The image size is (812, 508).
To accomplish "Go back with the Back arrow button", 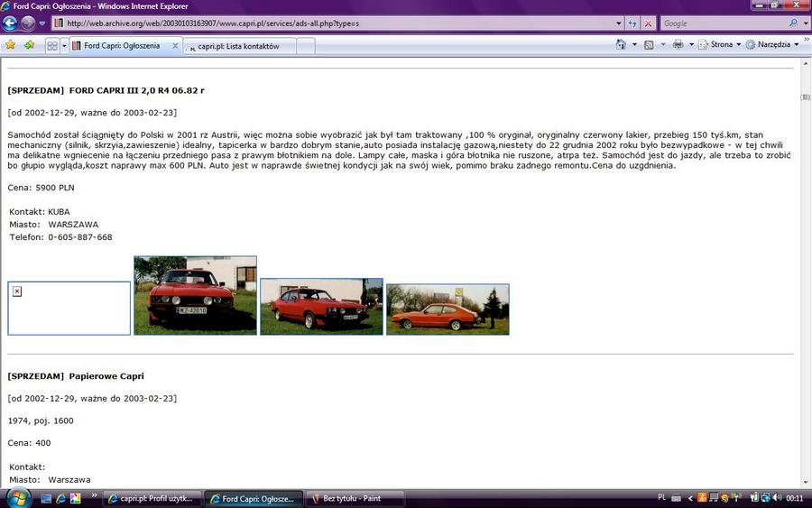I will (x=10, y=23).
